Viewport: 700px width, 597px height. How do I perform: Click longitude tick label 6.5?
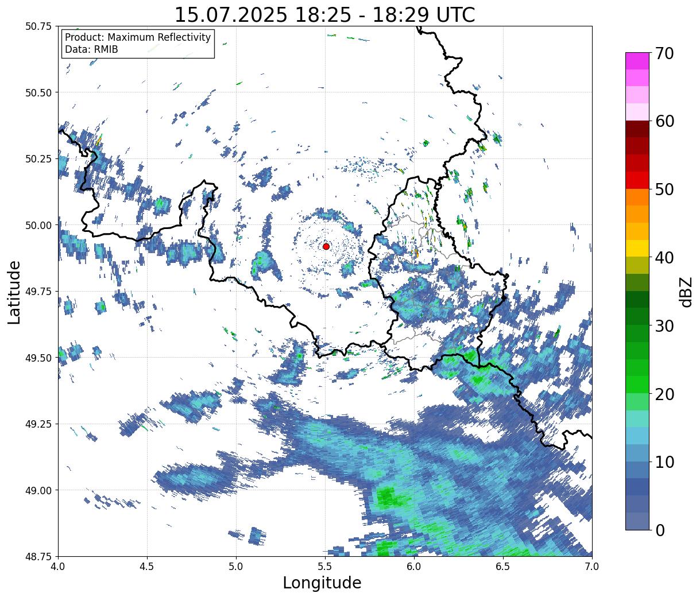click(503, 566)
